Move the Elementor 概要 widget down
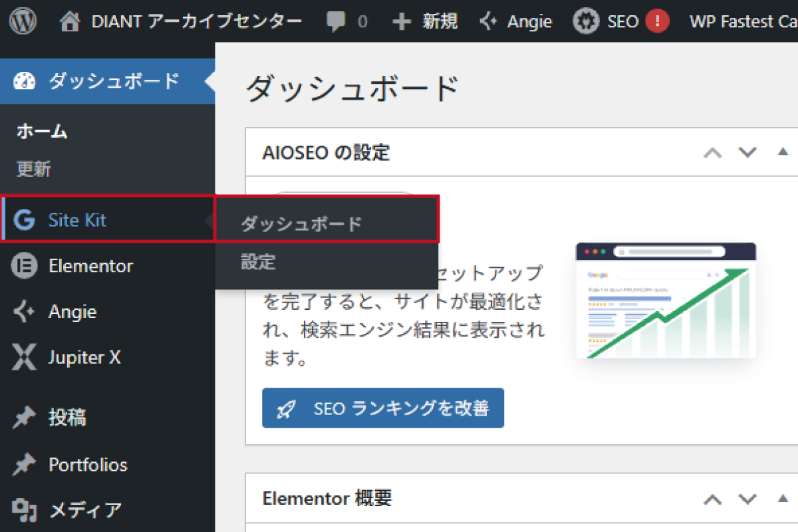The width and height of the screenshot is (798, 532). coord(747,498)
